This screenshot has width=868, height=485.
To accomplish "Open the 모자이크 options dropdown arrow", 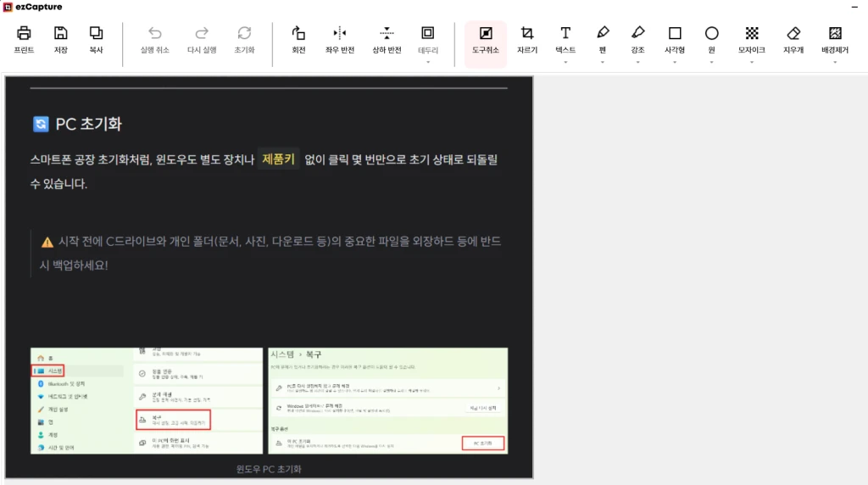I will (x=751, y=63).
